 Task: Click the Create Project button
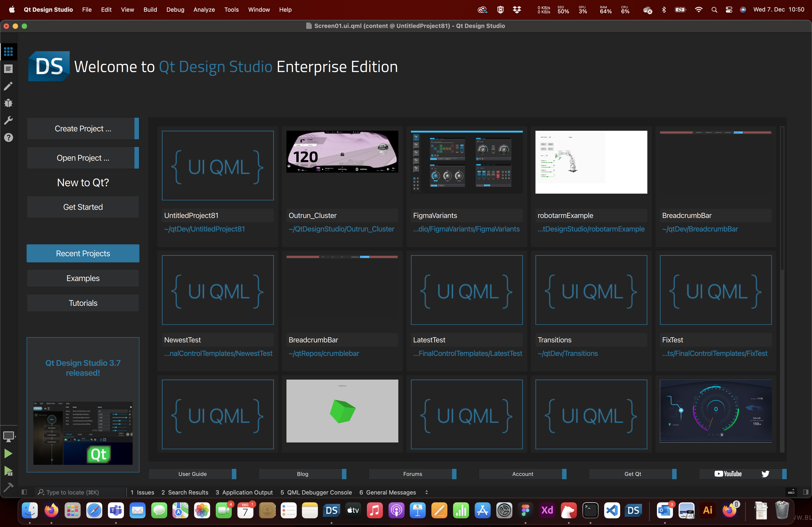coord(83,128)
